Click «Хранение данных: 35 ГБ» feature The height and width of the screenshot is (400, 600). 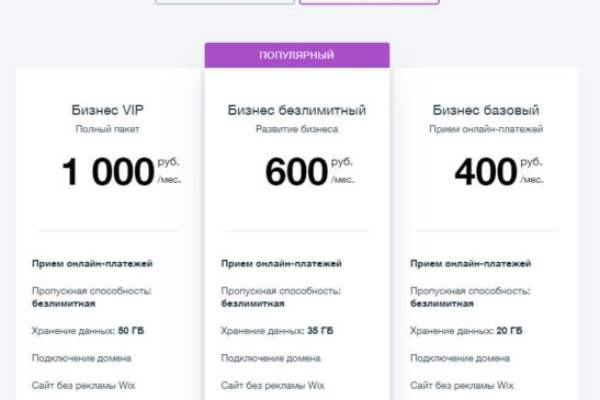click(x=278, y=330)
